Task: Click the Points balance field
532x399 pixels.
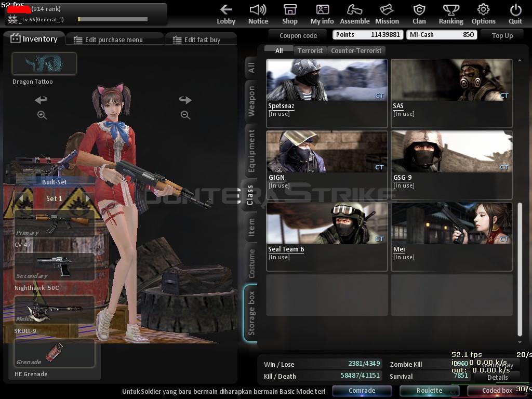Action: click(368, 35)
